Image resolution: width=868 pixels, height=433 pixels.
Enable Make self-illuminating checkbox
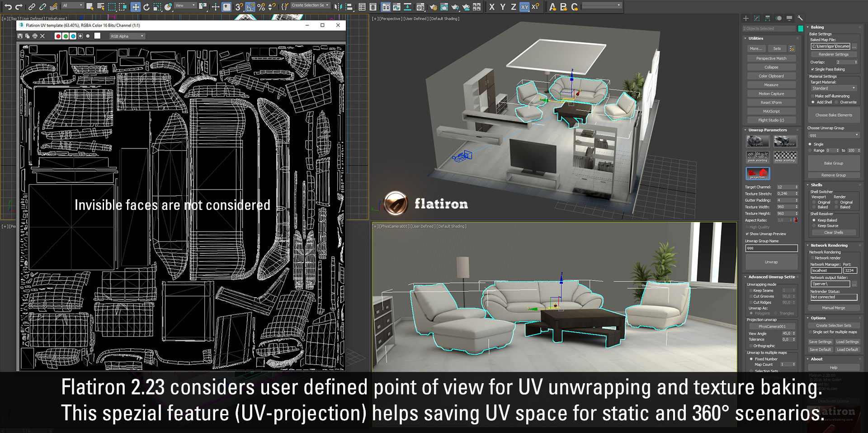point(812,96)
